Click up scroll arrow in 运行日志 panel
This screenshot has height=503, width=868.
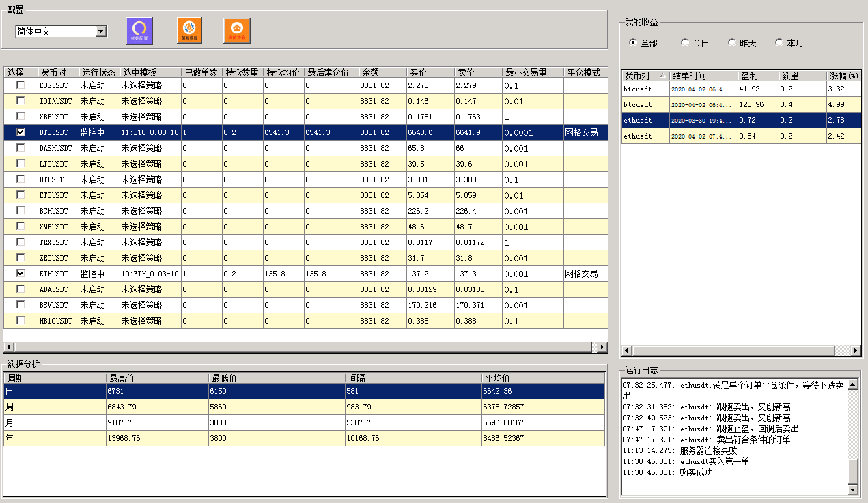852,385
